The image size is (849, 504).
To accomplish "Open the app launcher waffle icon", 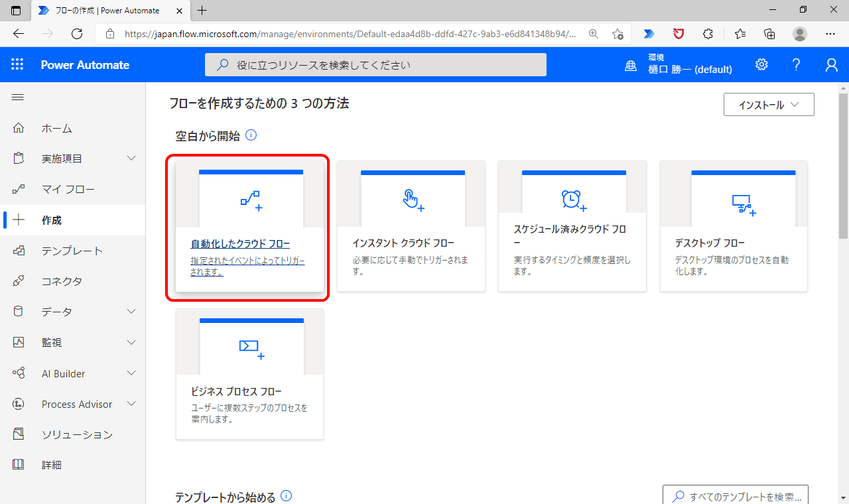I will (x=17, y=64).
